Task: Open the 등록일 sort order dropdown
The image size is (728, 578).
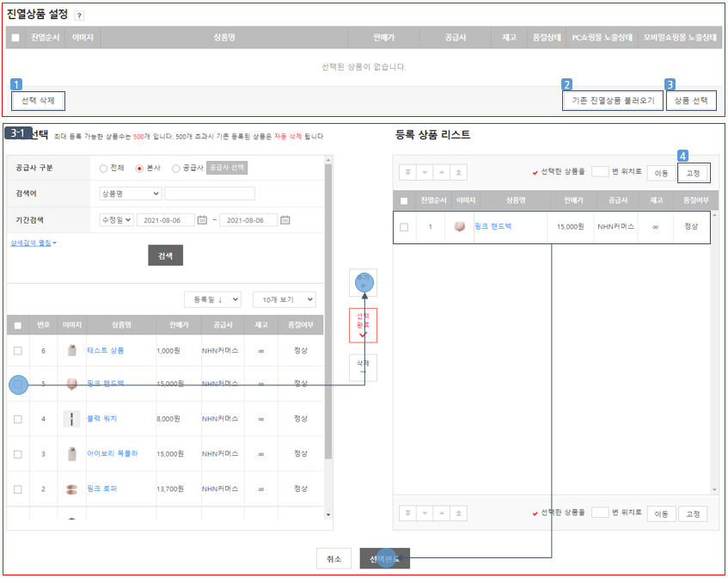Action: 212,299
